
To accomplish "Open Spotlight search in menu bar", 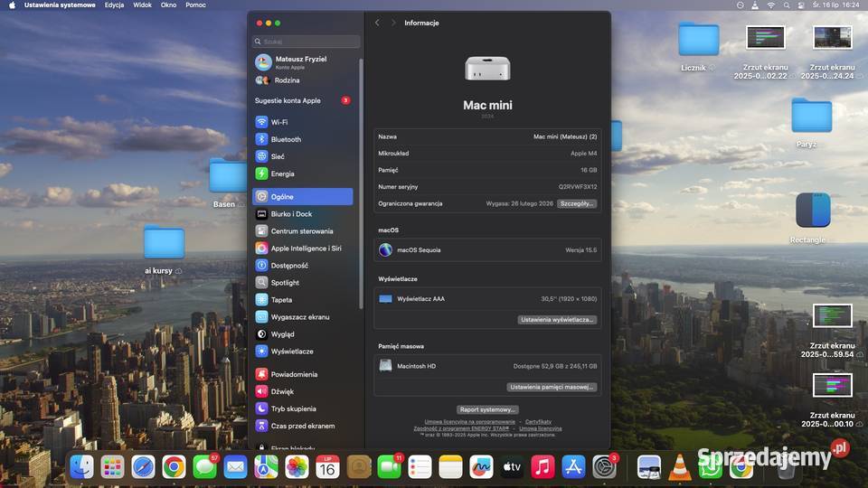I will pos(786,5).
